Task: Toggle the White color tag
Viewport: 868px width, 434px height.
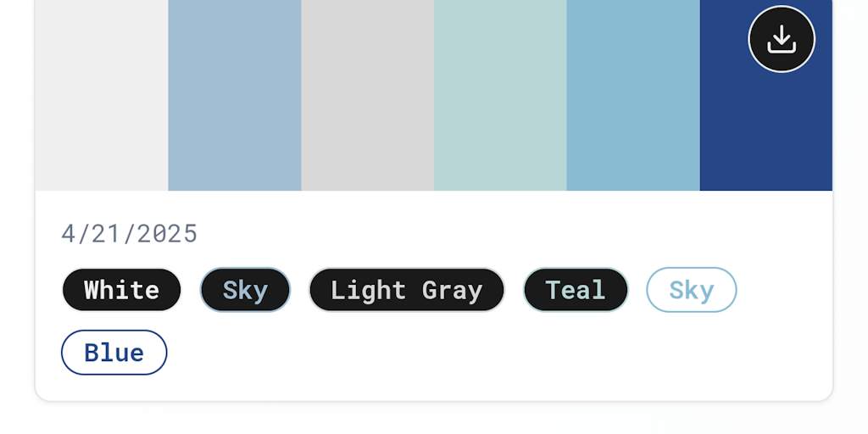Action: pyautogui.click(x=121, y=290)
